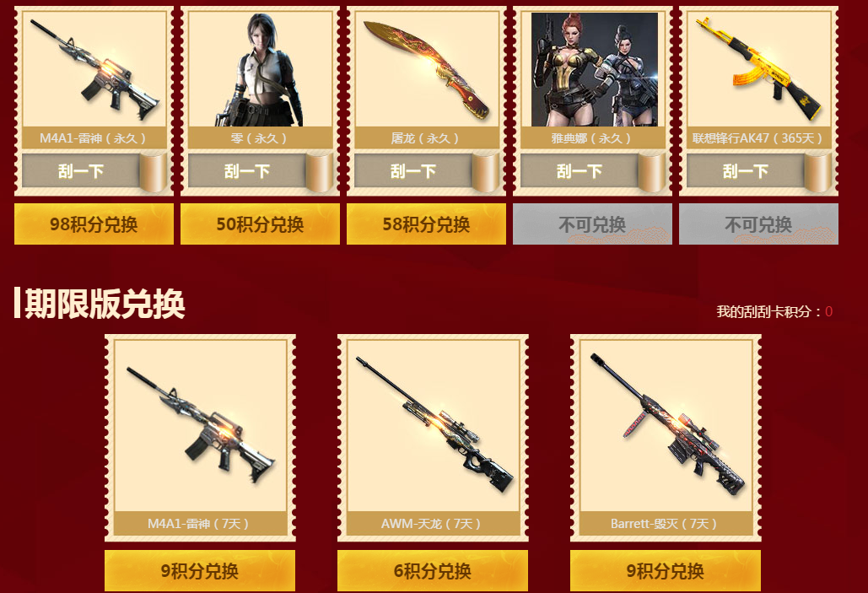Redeem with the 98积分兑换 button
868x593 pixels.
(x=94, y=224)
